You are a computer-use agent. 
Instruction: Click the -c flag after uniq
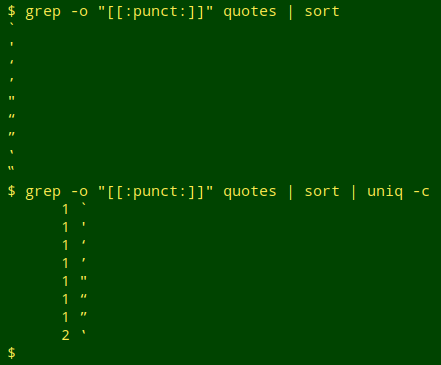coord(421,192)
